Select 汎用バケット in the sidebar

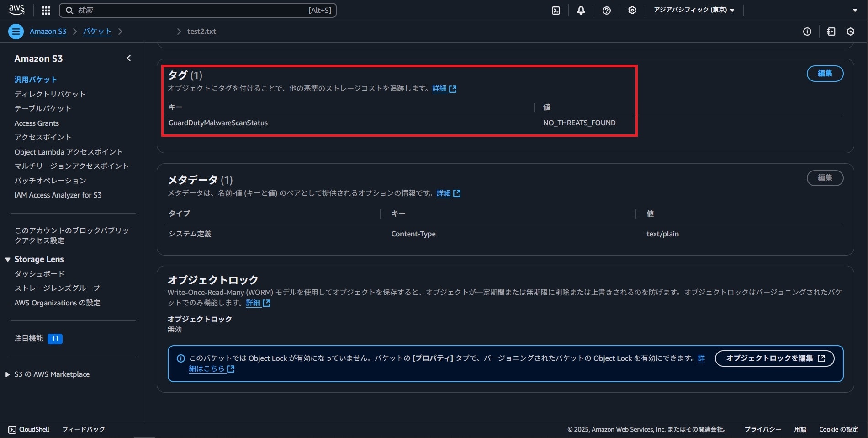coord(36,79)
